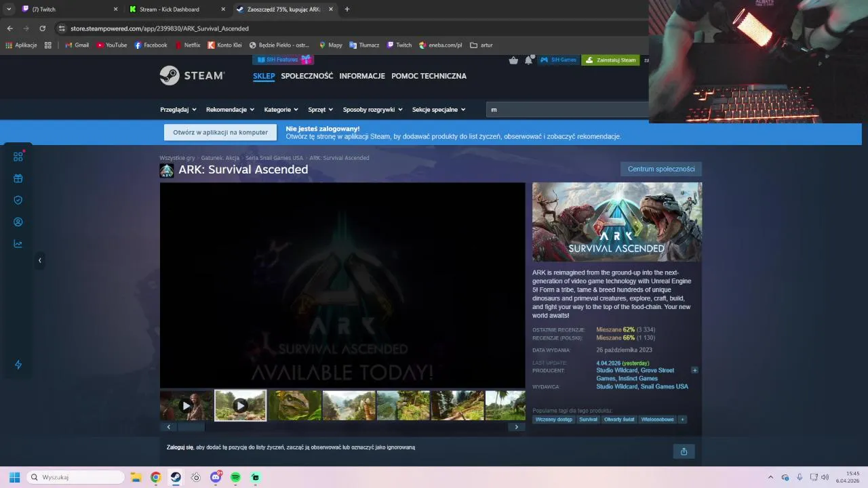Open the SKLEP menu
The image size is (868, 488).
[x=264, y=76]
